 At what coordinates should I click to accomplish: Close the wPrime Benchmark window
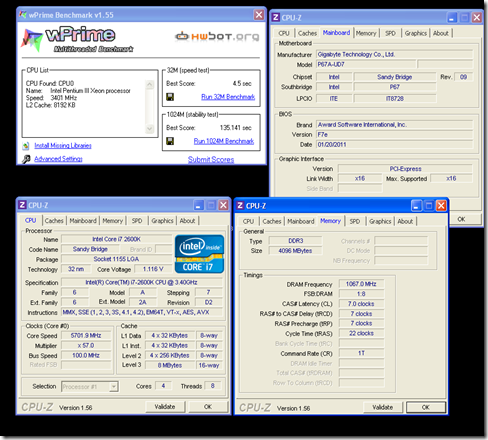point(259,15)
